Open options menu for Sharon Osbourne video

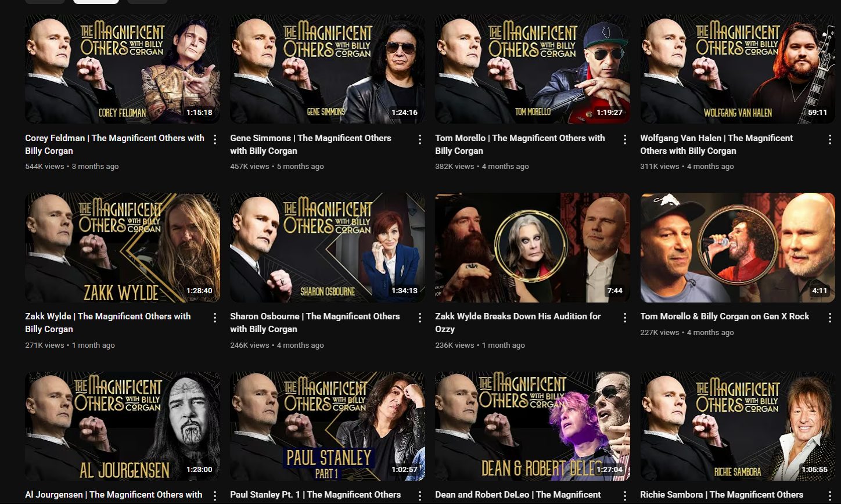(420, 318)
